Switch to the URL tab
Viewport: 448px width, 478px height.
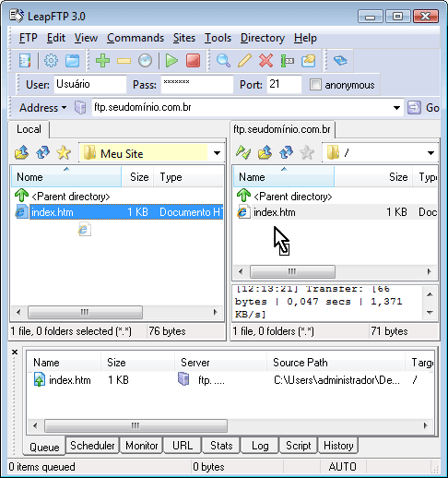click(x=183, y=446)
